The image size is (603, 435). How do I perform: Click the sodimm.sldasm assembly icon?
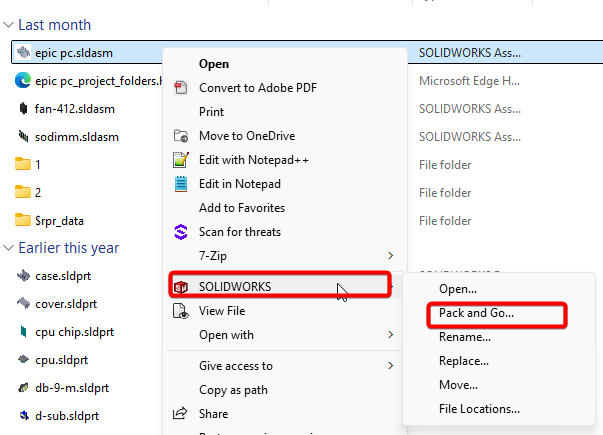(23, 136)
